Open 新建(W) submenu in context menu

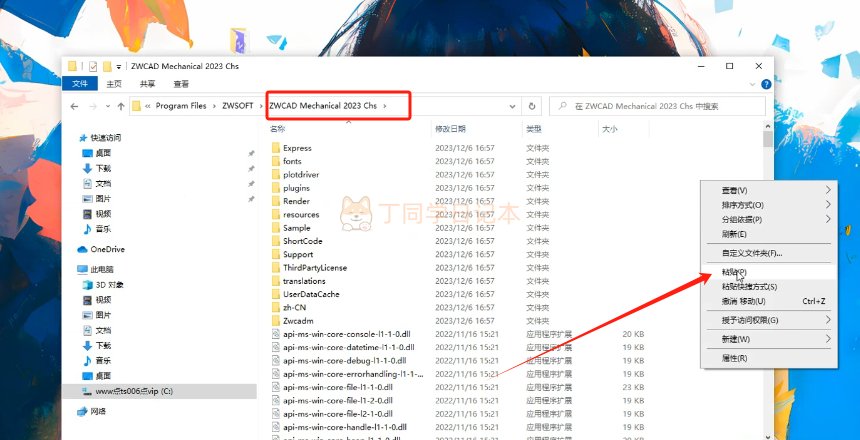pyautogui.click(x=769, y=339)
